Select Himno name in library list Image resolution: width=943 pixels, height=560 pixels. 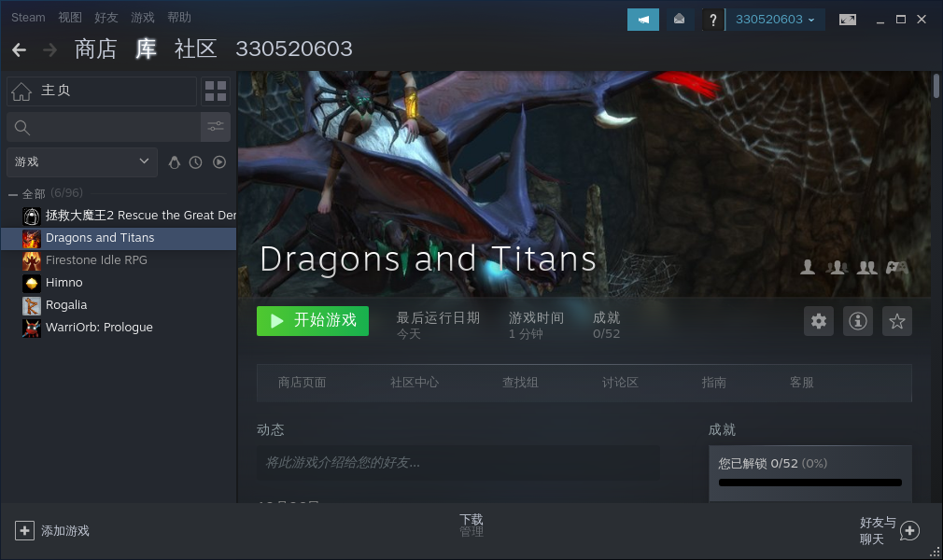pos(63,283)
